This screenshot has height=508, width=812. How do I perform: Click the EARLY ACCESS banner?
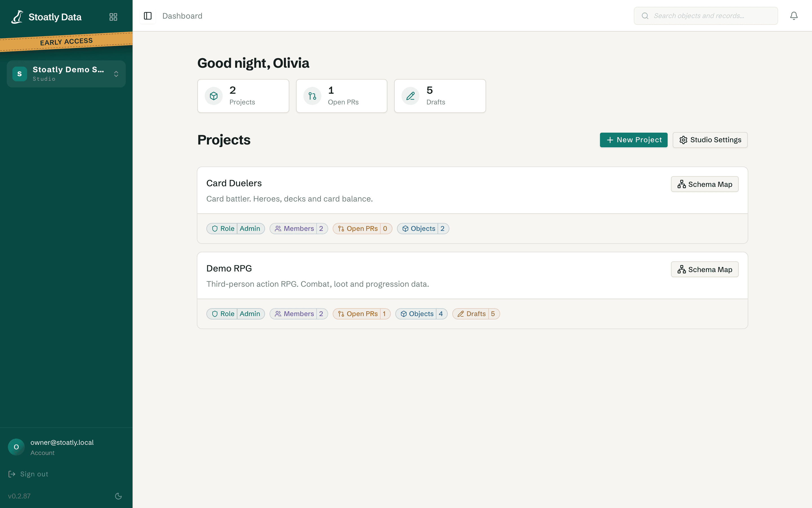coord(66,42)
